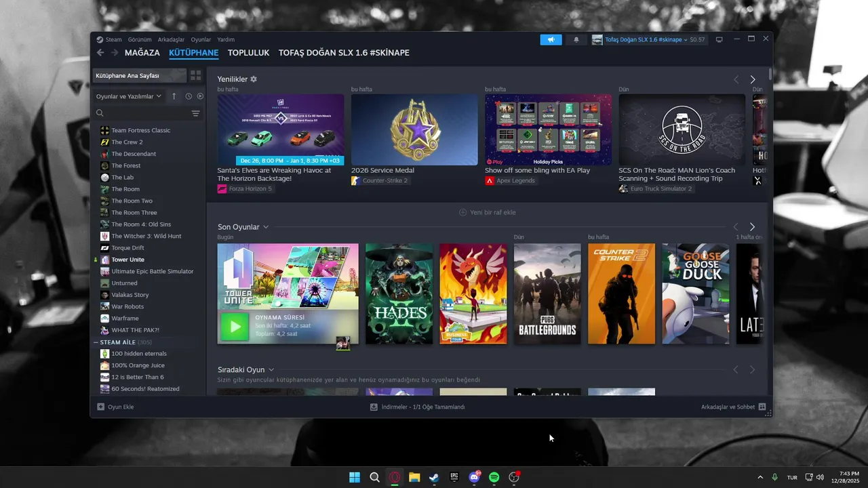Open Epic Games Launcher from the taskbar
Viewport: 868px width, 488px height.
pyautogui.click(x=454, y=477)
